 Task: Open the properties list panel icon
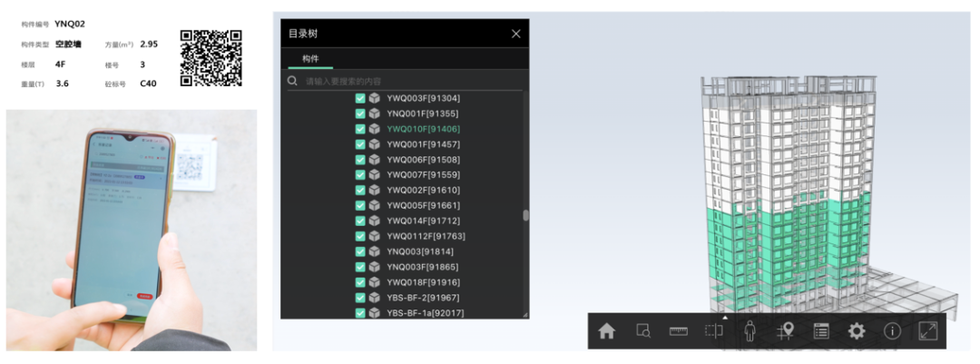[820, 330]
